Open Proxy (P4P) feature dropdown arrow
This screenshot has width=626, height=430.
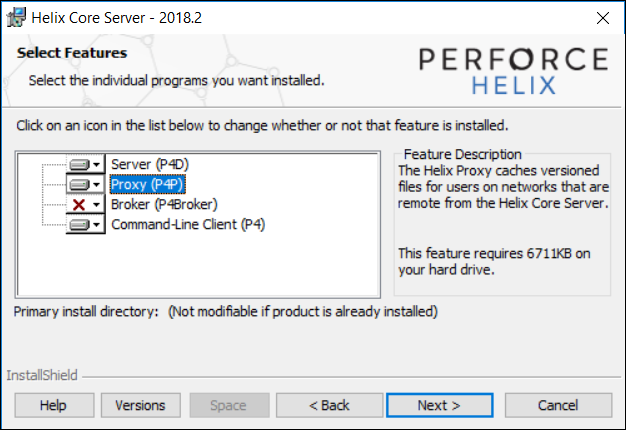click(98, 184)
